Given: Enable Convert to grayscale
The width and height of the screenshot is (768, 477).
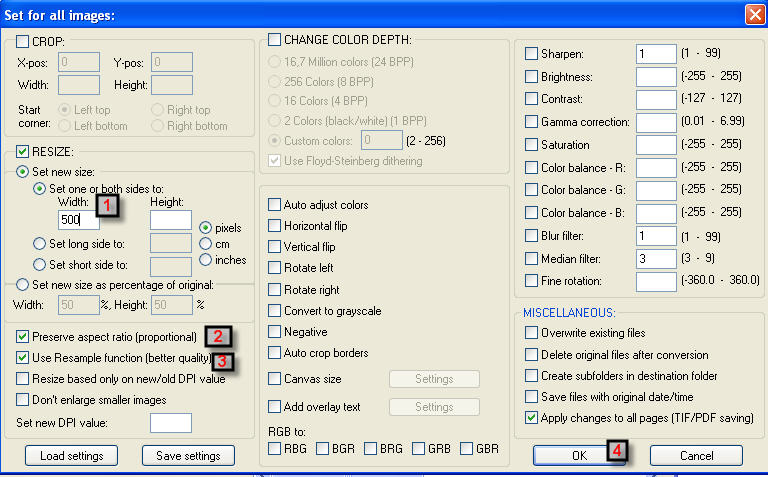Looking at the screenshot, I should click(274, 311).
